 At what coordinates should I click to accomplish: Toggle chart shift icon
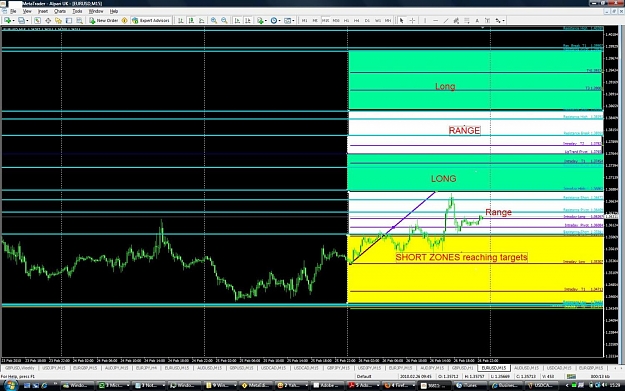click(248, 20)
